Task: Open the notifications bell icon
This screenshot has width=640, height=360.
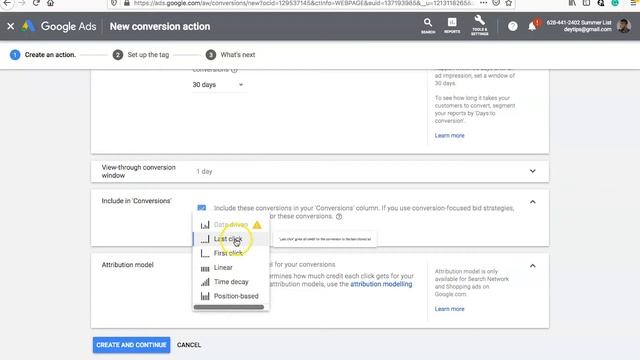Action: (x=532, y=26)
